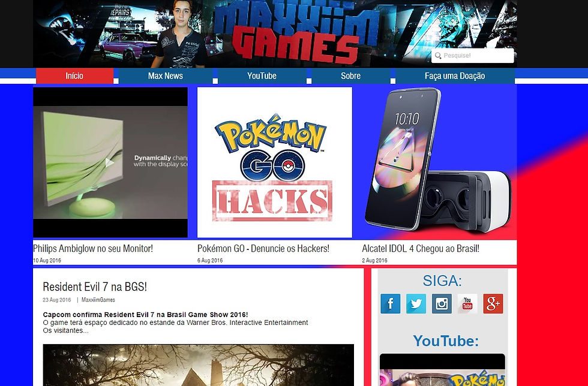Open the Google Plus social icon

(493, 303)
